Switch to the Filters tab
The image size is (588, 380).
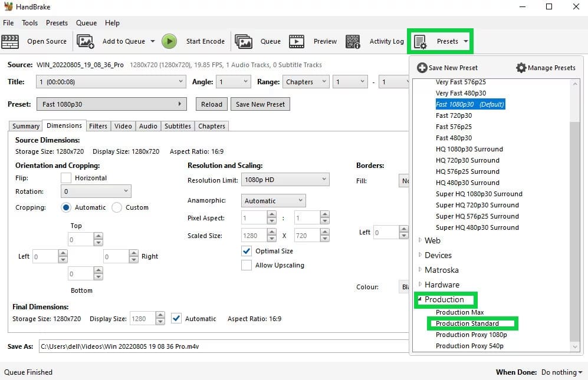[x=98, y=126]
